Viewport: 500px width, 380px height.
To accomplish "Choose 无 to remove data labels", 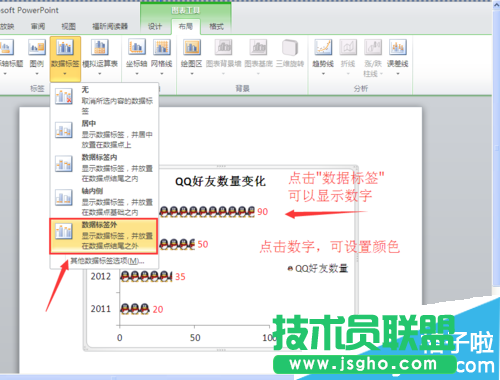I will pos(104,100).
